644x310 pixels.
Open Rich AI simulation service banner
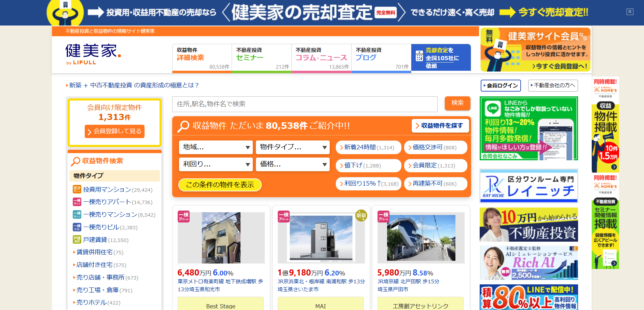(x=529, y=263)
